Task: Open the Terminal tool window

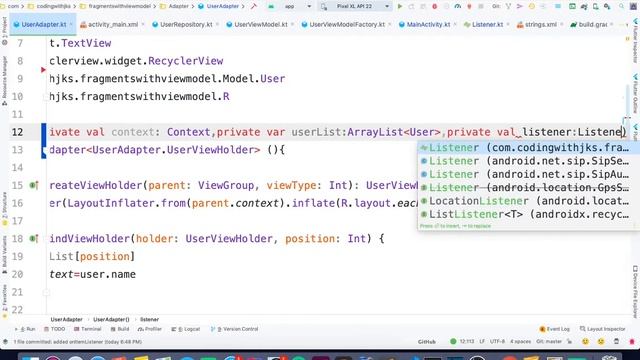Action: pyautogui.click(x=87, y=329)
